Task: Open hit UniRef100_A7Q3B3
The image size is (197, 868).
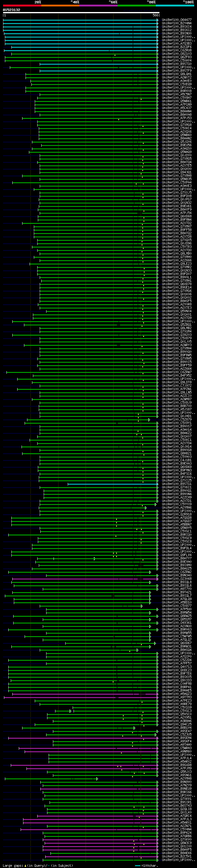Action: pos(176,43)
